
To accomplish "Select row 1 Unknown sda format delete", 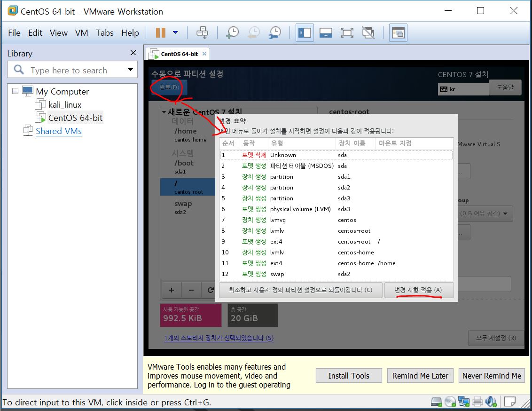I will tap(336, 155).
